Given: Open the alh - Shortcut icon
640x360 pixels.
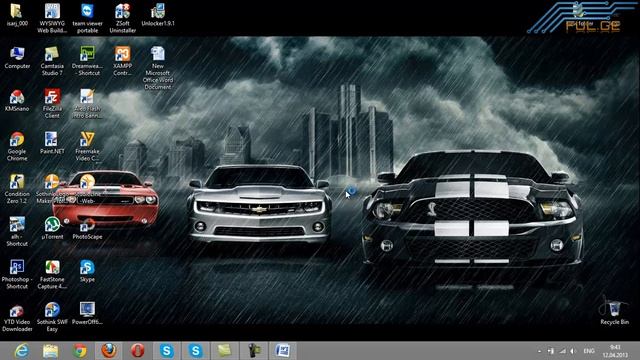Looking at the screenshot, I should pos(17,231).
